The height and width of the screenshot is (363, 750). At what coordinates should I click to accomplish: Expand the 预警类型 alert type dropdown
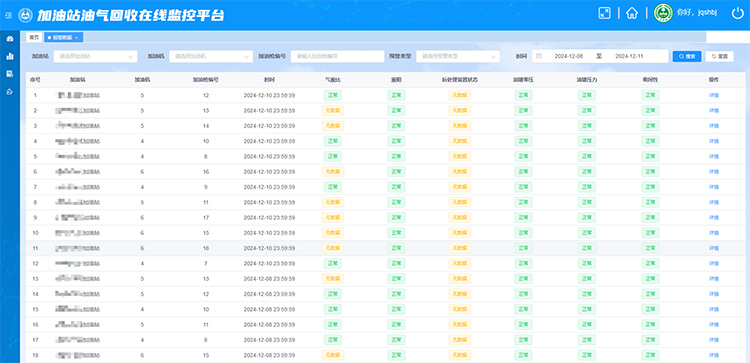(458, 56)
